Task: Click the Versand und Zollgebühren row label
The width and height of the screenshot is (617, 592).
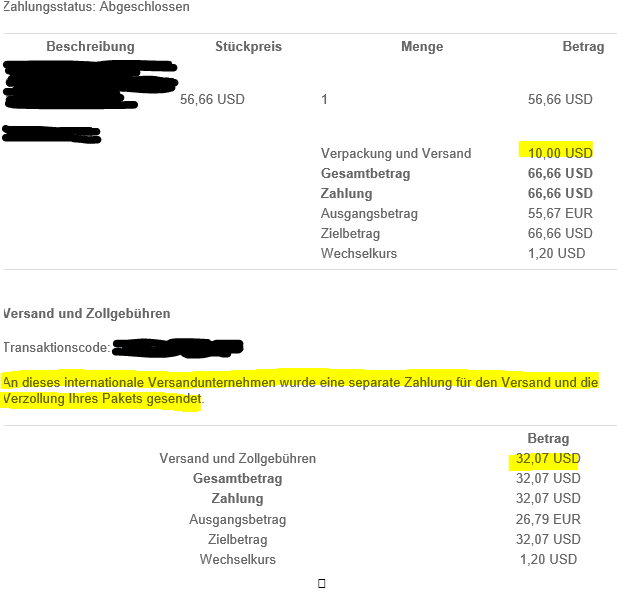Action: [x=237, y=459]
